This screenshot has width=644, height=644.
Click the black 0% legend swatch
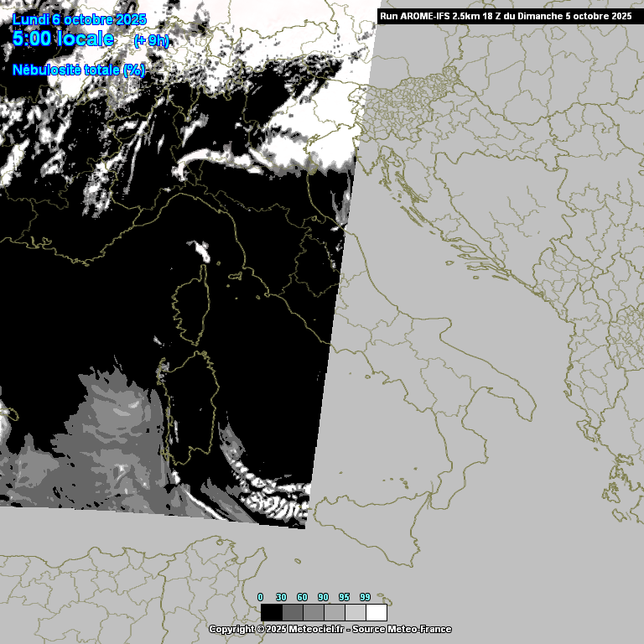pos(272,612)
